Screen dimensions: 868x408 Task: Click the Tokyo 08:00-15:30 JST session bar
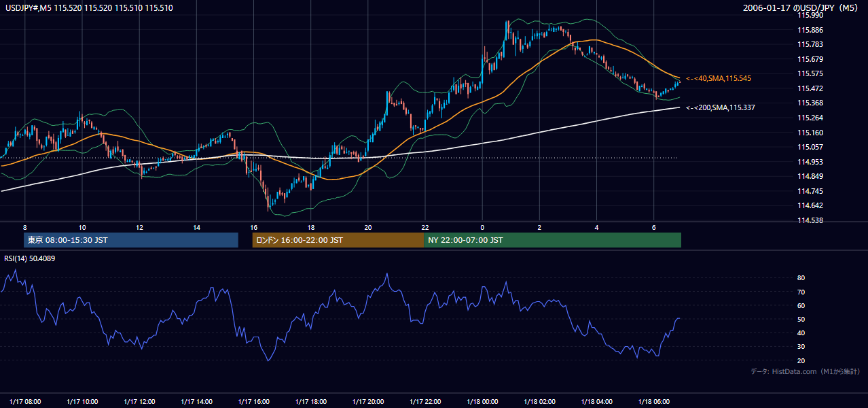(131, 240)
